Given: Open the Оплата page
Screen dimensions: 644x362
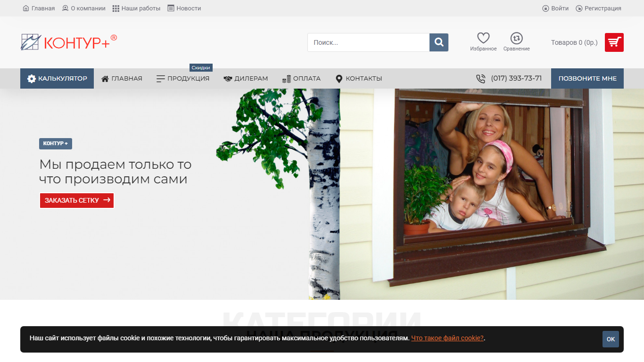Looking at the screenshot, I should click(301, 79).
